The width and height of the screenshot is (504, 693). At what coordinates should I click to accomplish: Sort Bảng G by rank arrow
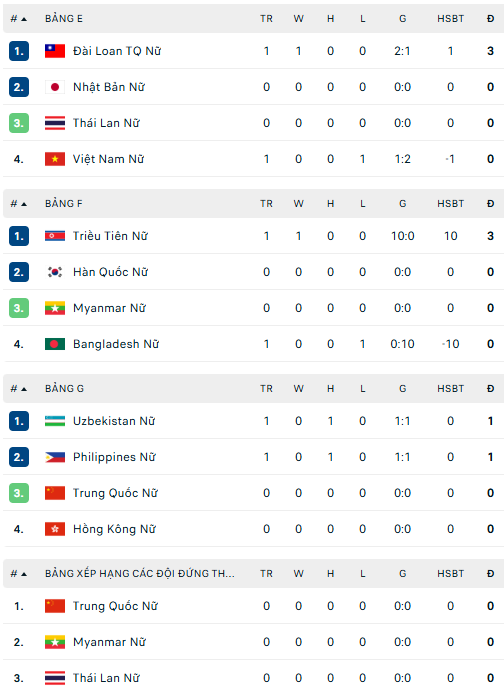point(19,389)
